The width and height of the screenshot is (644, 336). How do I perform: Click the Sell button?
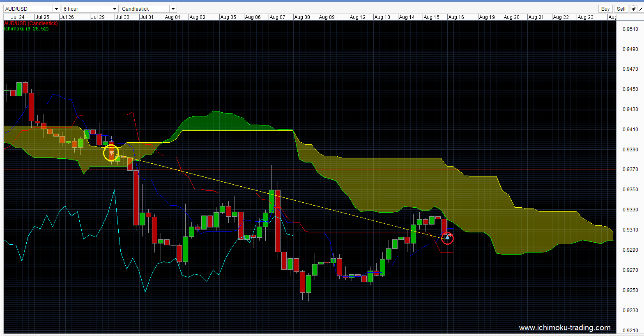tap(621, 9)
